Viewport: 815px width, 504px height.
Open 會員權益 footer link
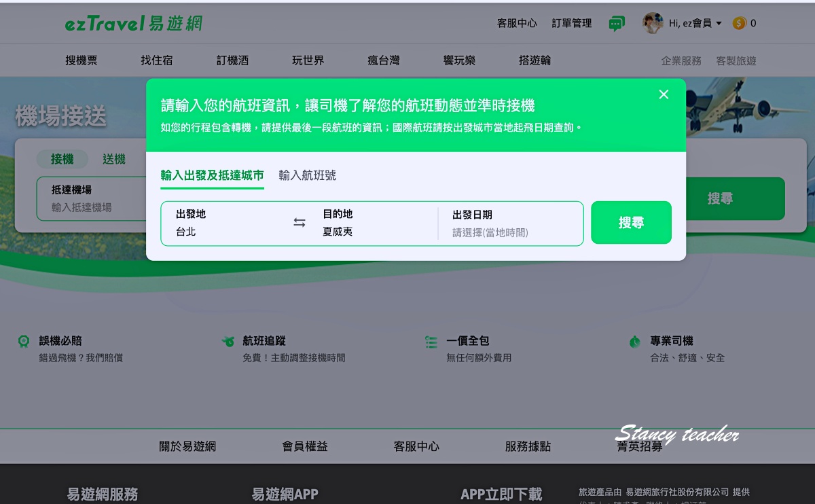click(x=305, y=446)
